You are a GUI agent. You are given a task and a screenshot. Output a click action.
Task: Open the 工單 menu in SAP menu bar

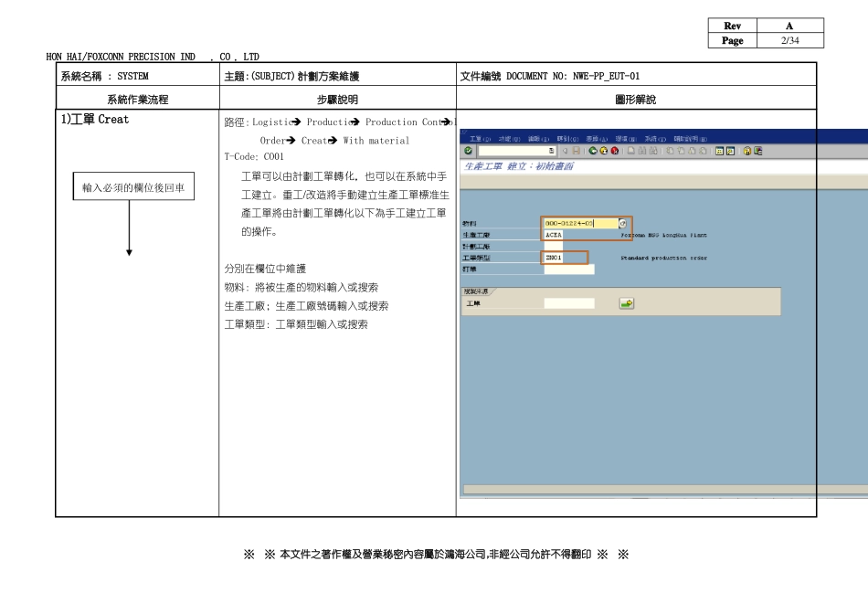pyautogui.click(x=480, y=138)
